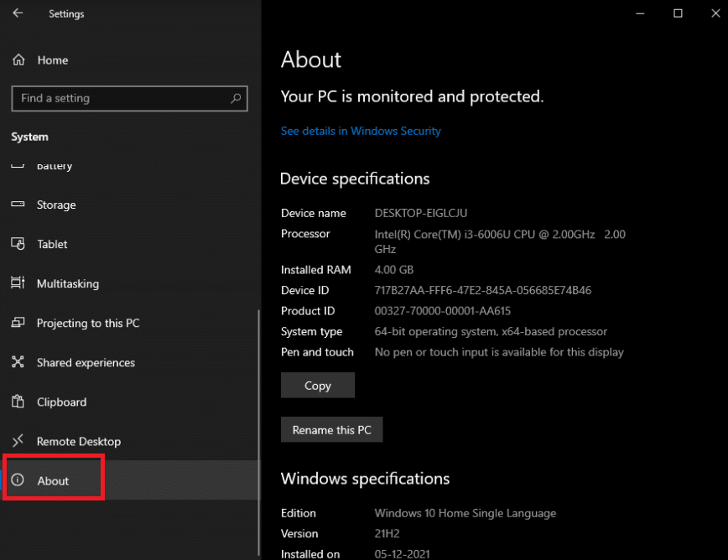Focus the Find a setting box
Image resolution: width=728 pixels, height=560 pixels.
pos(122,98)
